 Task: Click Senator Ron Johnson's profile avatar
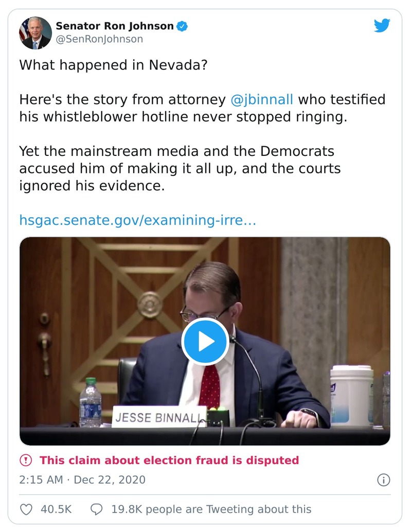tap(35, 33)
